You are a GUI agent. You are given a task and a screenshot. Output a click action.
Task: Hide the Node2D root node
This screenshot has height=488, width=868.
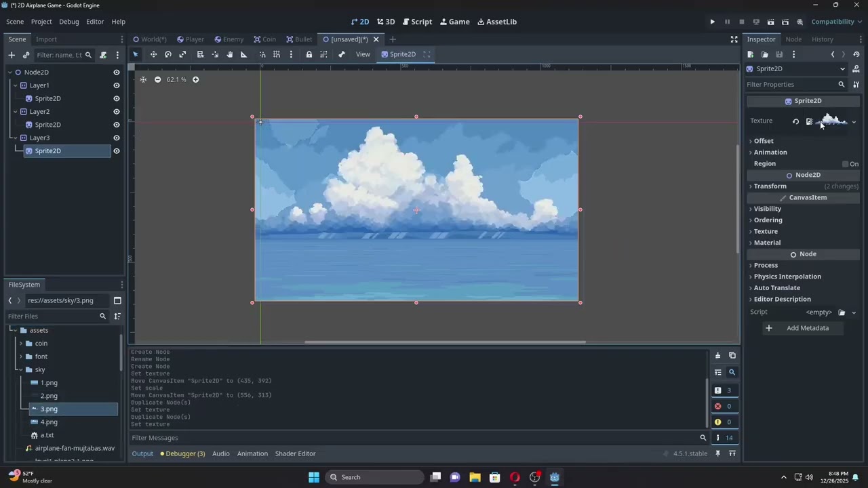117,73
